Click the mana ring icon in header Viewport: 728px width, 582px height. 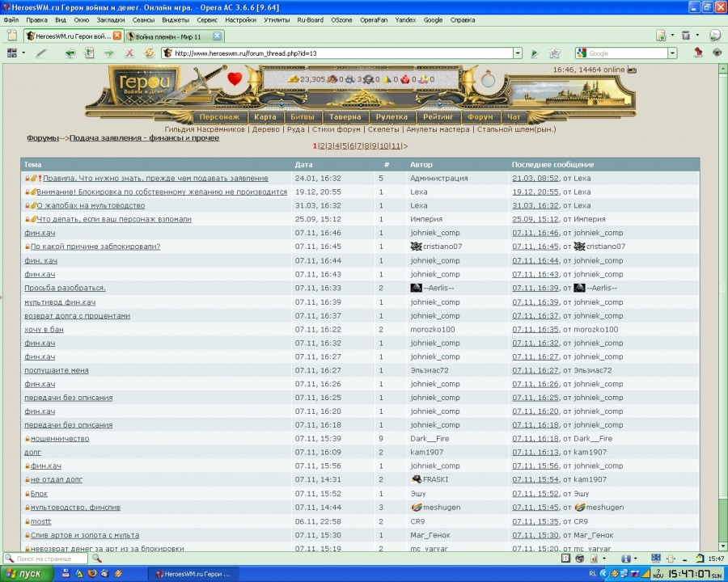(x=488, y=80)
